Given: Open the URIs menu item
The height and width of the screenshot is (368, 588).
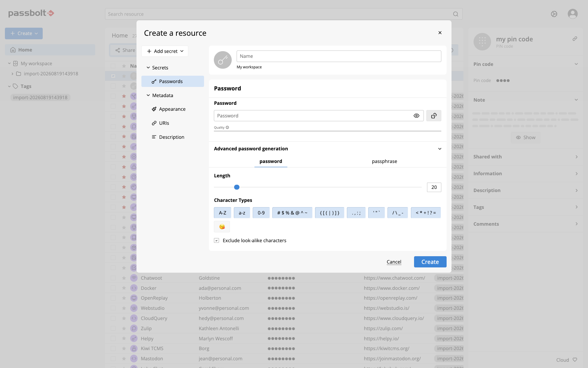Looking at the screenshot, I should tap(173, 123).
